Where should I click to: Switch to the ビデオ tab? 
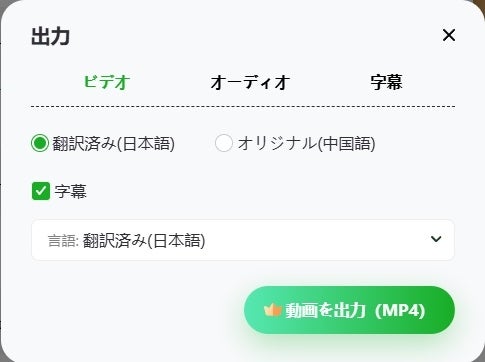(x=106, y=82)
